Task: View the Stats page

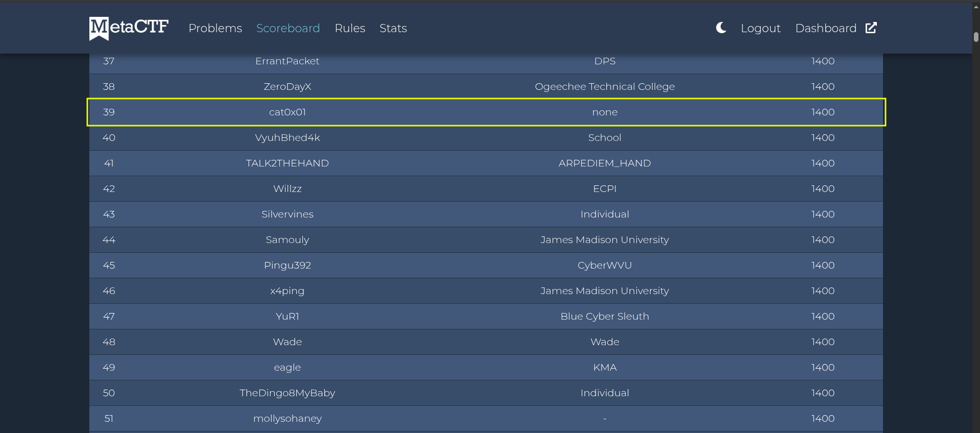Action: tap(393, 28)
